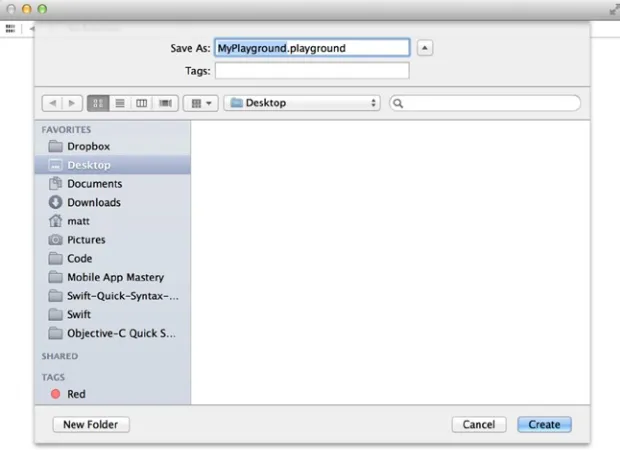The image size is (620, 450).
Task: Click the Tags input field
Action: pos(312,71)
